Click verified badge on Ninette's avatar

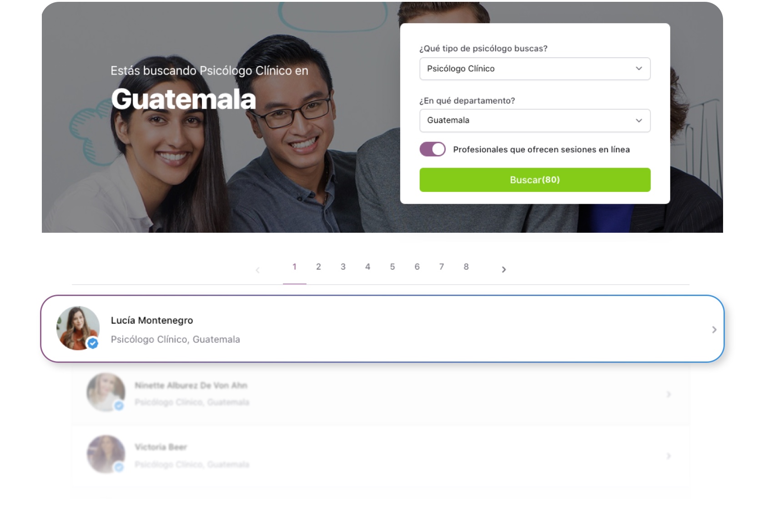tap(119, 406)
